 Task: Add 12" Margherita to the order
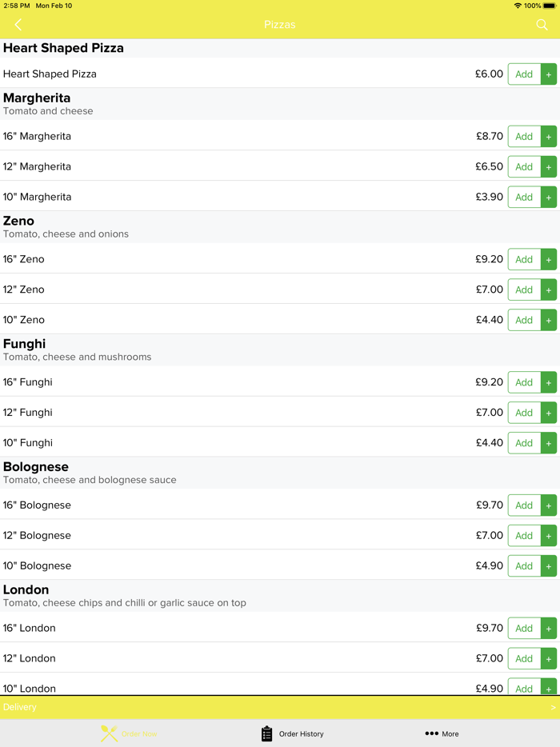[532, 166]
